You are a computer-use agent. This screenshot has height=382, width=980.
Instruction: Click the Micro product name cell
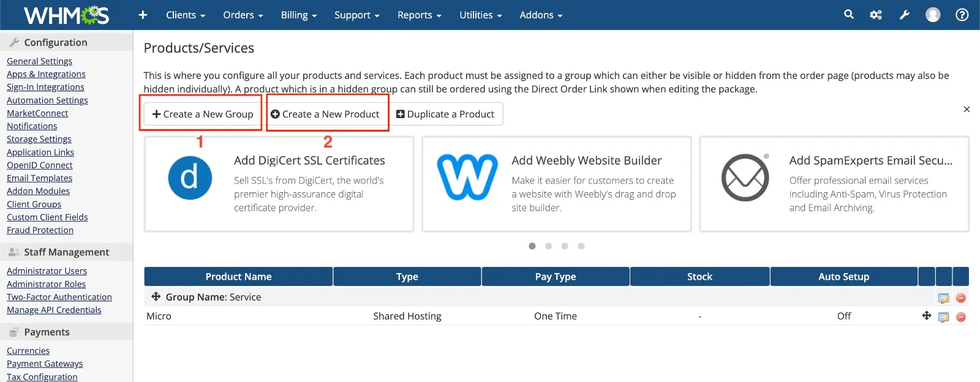coord(159,316)
